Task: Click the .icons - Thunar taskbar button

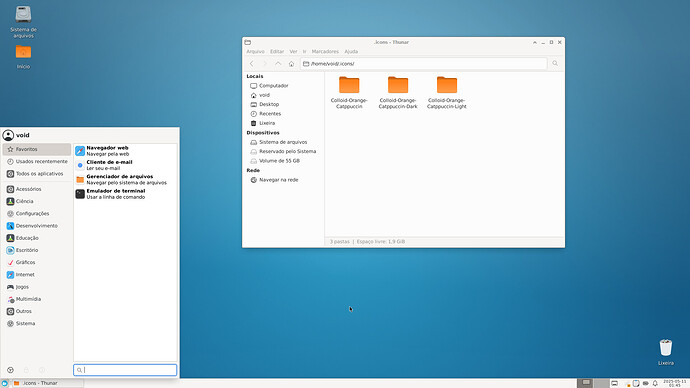Action: point(48,383)
